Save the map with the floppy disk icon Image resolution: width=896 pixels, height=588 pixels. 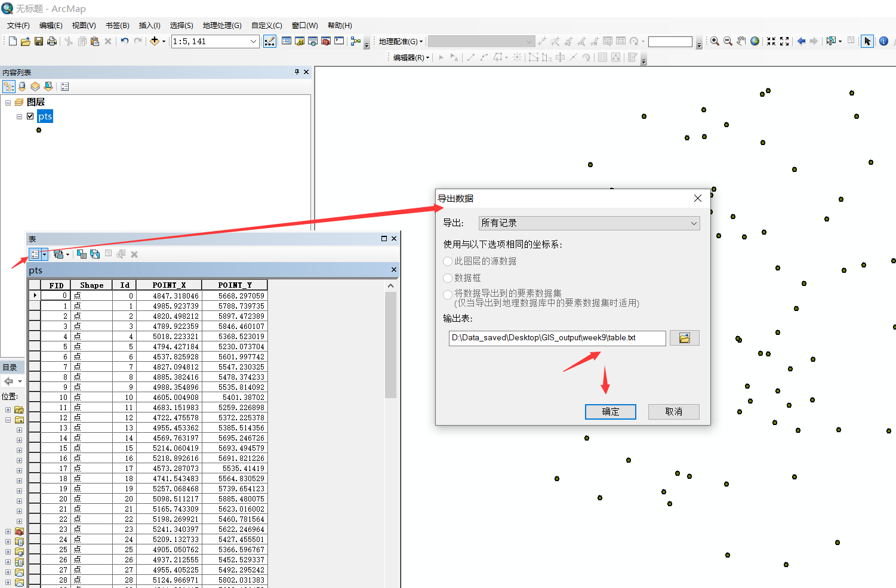point(39,41)
